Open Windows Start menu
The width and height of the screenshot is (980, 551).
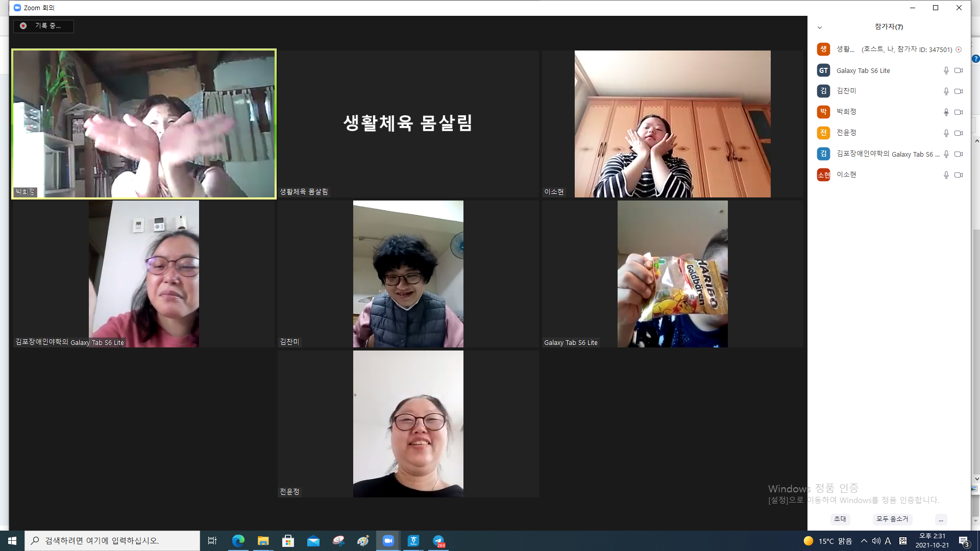(x=12, y=541)
